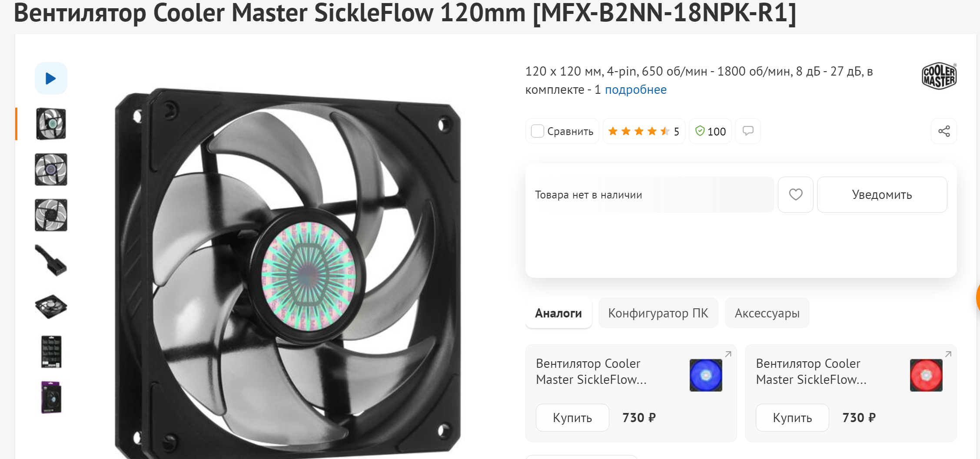Viewport: 980px width, 459px height.
Task: Tick the Сравнить checkbox
Action: [538, 131]
